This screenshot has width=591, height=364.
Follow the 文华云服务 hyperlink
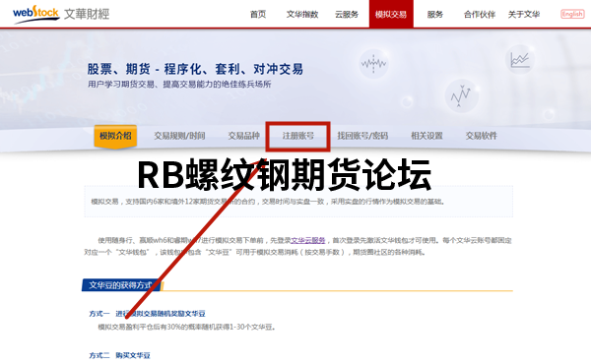[x=308, y=240]
